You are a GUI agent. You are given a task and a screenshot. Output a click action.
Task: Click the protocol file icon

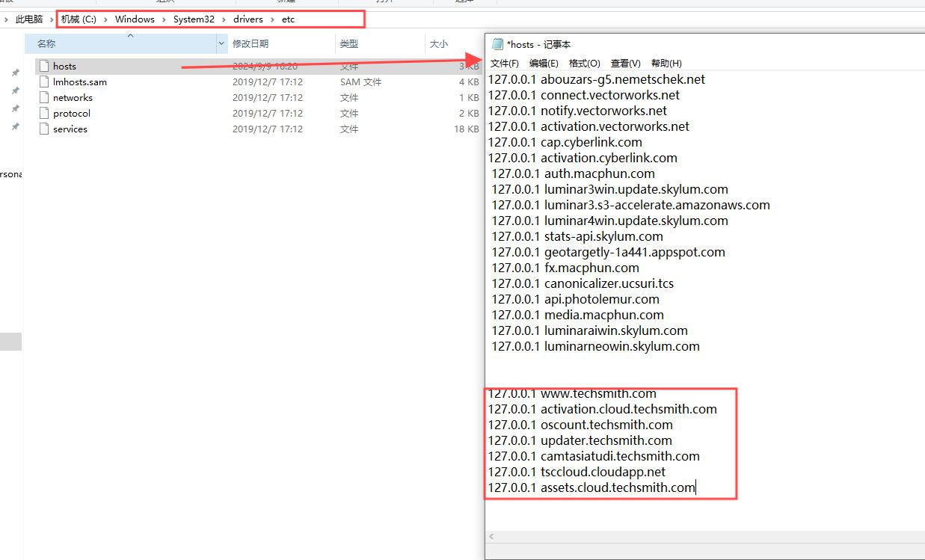pyautogui.click(x=43, y=114)
